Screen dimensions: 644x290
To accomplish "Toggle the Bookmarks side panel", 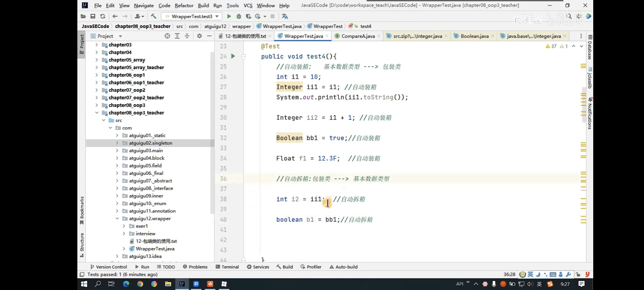I will pos(82,210).
